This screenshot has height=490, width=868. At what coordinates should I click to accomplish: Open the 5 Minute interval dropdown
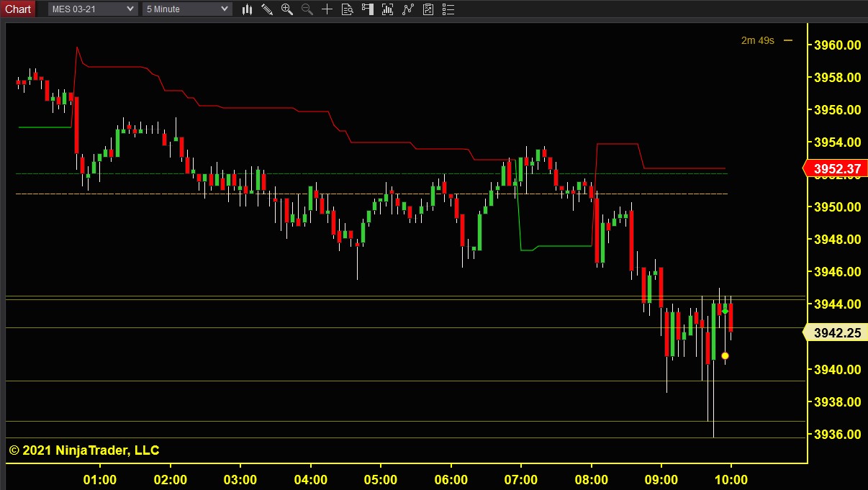tap(187, 9)
